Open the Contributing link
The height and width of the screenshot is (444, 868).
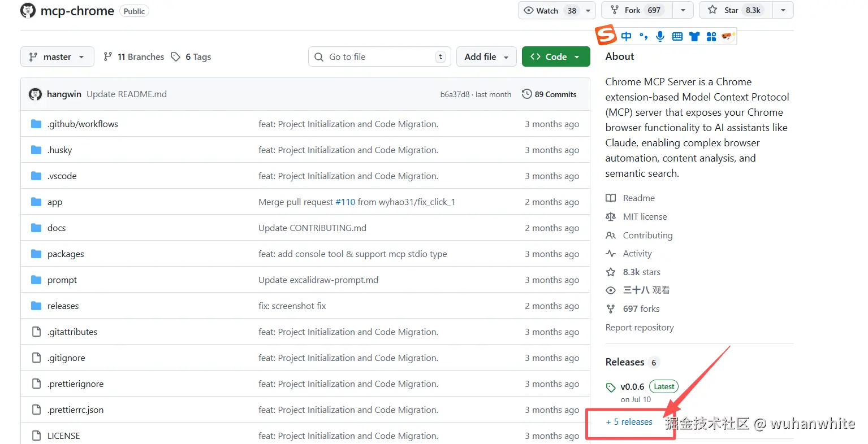[640, 235]
